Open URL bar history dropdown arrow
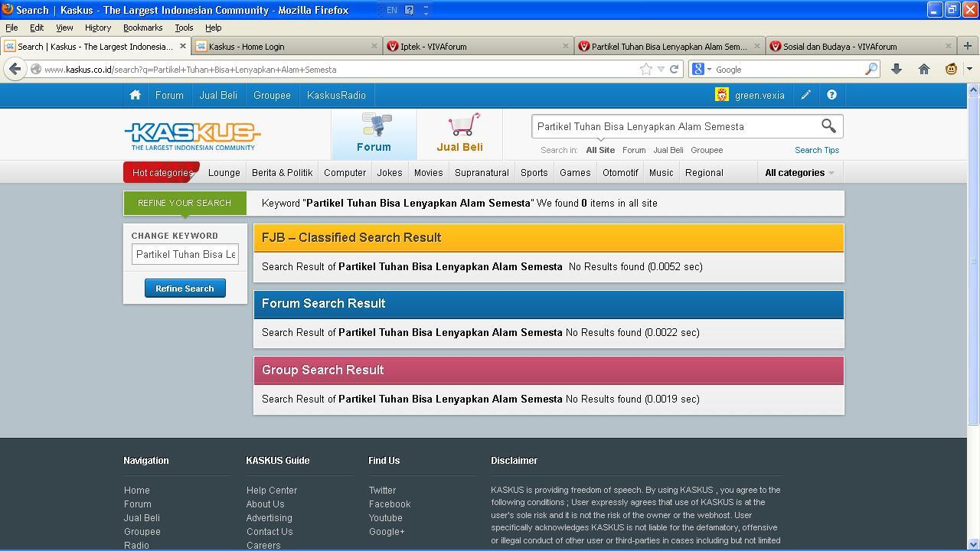The height and width of the screenshot is (551, 980). (x=661, y=70)
